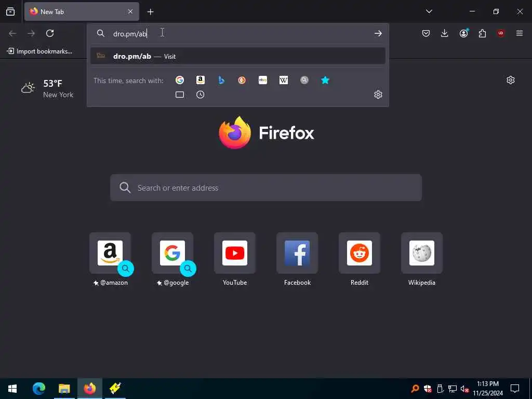Expand the list all tabs chevron
This screenshot has height=399, width=532.
point(429,11)
